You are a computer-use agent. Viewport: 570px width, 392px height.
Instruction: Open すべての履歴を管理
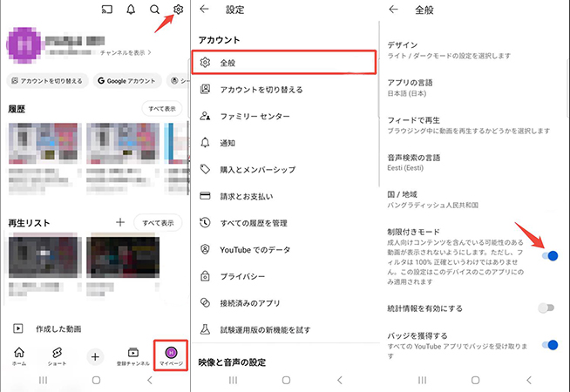[x=285, y=223]
